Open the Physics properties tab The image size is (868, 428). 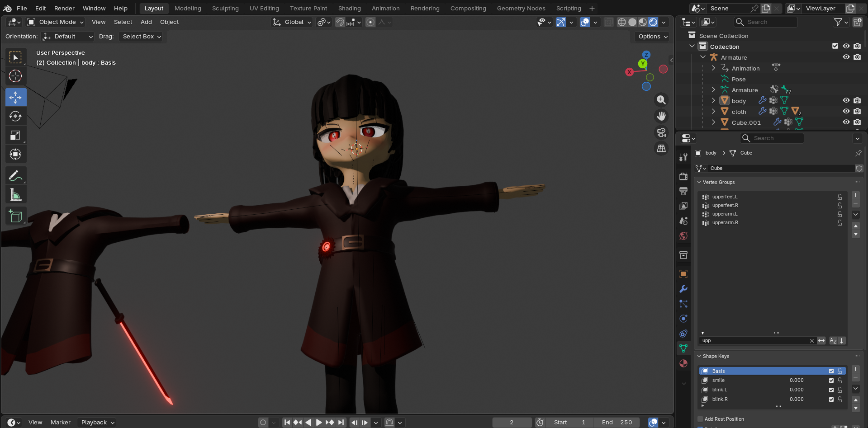(683, 319)
